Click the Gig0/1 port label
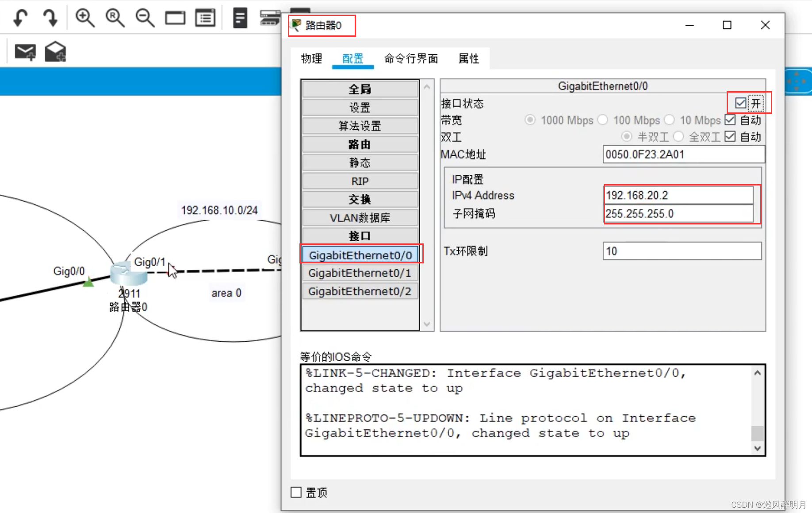This screenshot has height=513, width=812. tap(149, 262)
